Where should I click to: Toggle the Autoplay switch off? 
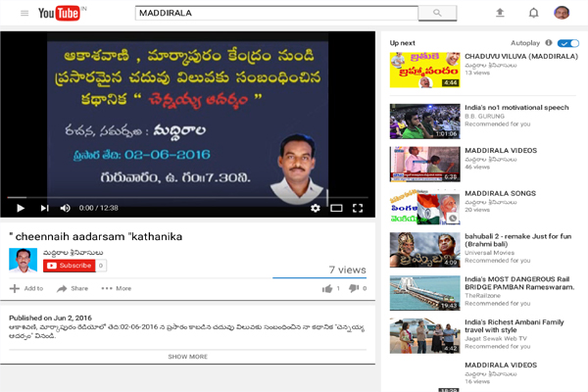pyautogui.click(x=568, y=43)
